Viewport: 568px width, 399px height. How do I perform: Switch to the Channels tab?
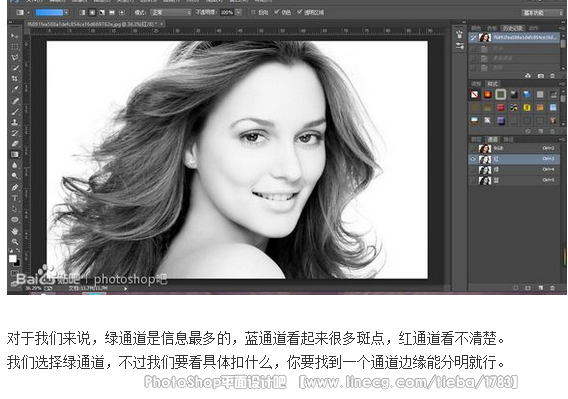(x=492, y=139)
